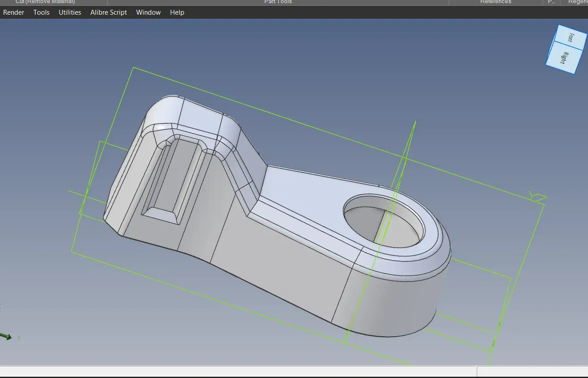Viewport: 588px width, 378px height.
Task: Open the Alibre Script menu
Action: tap(109, 12)
